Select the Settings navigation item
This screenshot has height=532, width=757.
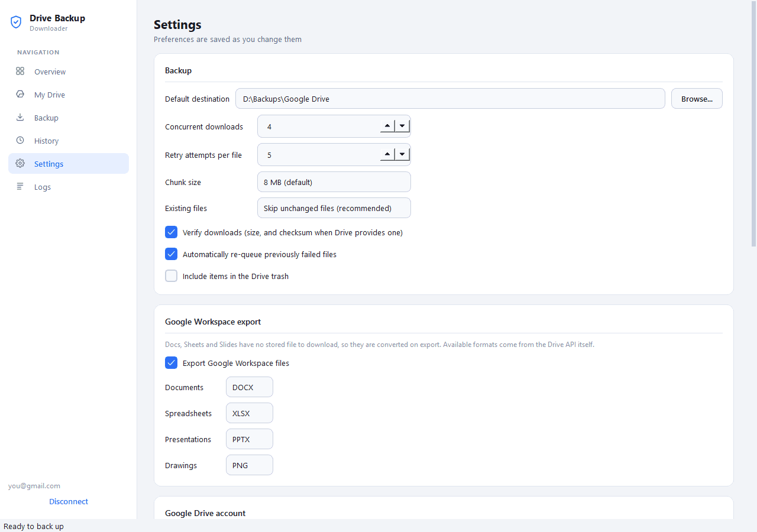pos(69,164)
